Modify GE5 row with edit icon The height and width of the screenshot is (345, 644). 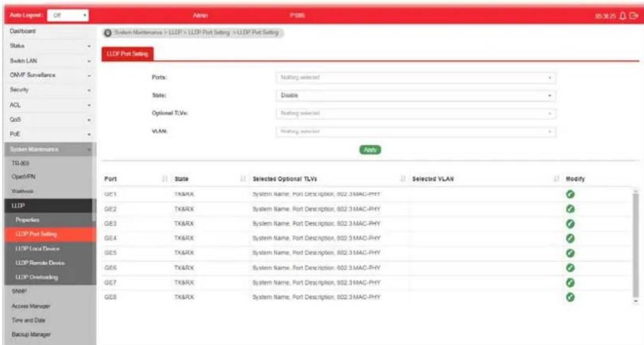click(570, 253)
